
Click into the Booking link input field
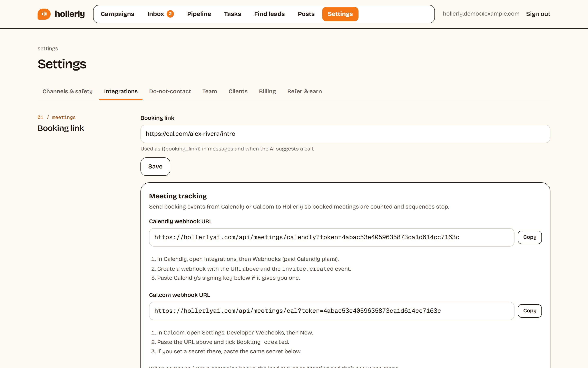[345, 134]
